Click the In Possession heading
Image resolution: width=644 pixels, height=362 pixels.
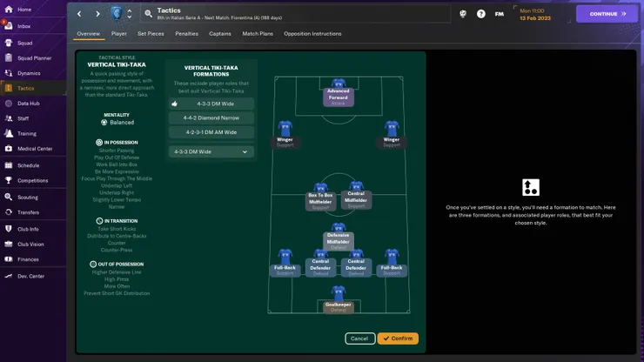click(117, 143)
